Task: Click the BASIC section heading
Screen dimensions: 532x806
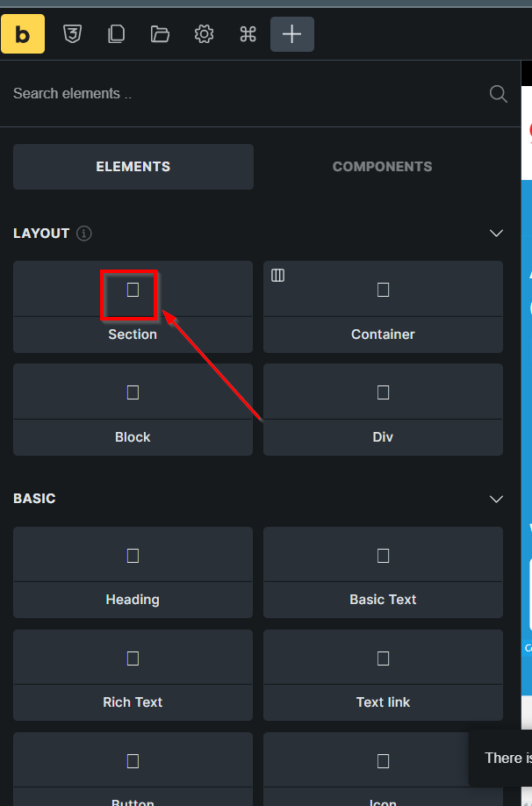Action: coord(34,499)
